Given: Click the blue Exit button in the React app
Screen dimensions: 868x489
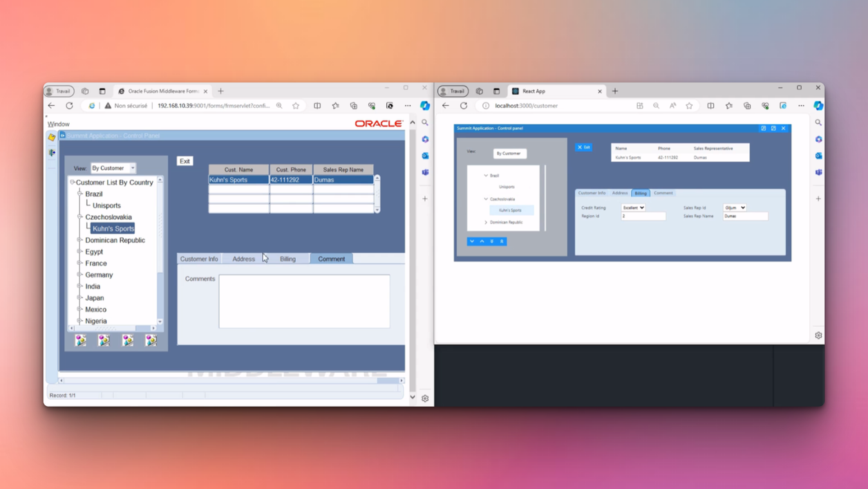Looking at the screenshot, I should (583, 147).
